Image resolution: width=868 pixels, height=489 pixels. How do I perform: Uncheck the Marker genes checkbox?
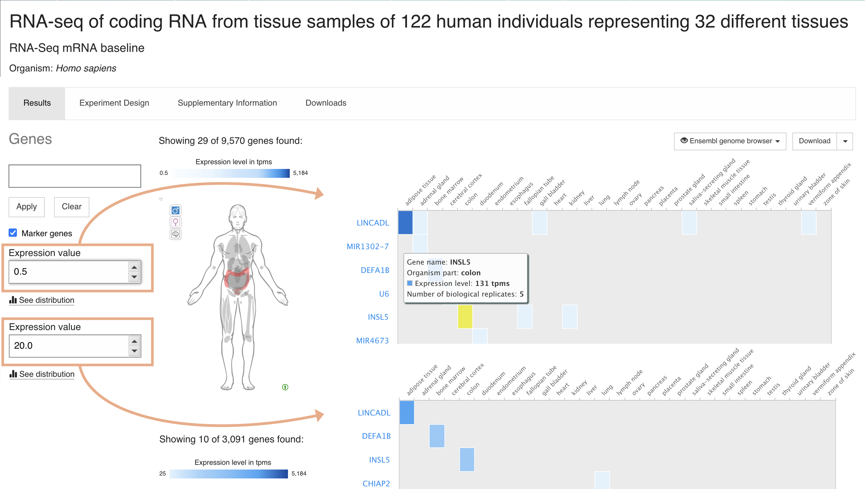13,233
